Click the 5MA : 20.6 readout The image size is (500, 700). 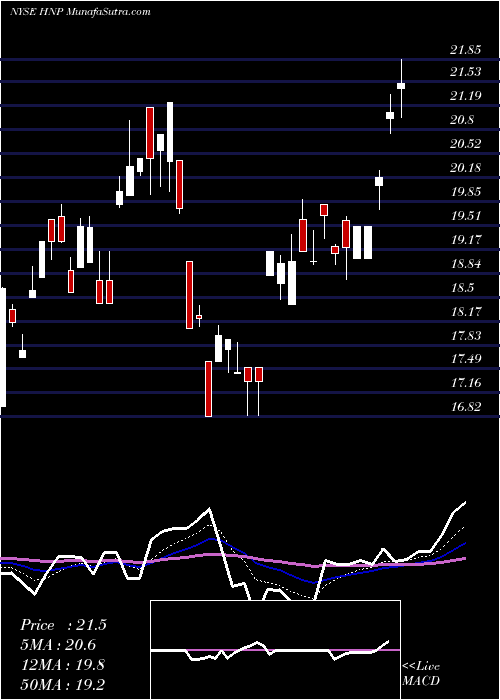coord(58,646)
